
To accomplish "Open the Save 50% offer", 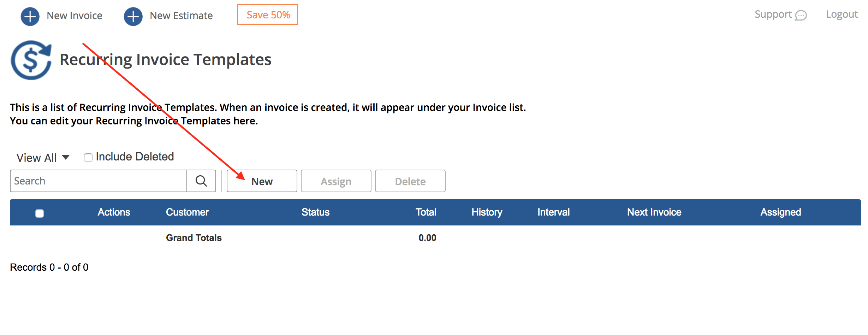I will (x=268, y=15).
